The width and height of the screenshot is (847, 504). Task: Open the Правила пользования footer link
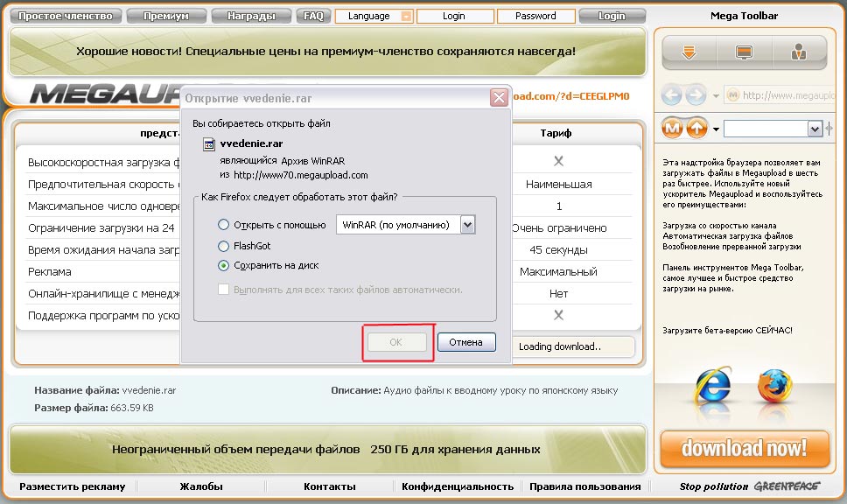pos(585,486)
